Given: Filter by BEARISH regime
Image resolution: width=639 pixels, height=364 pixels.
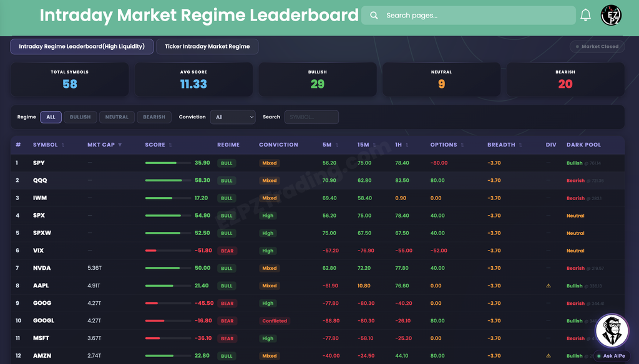Looking at the screenshot, I should pos(154,117).
